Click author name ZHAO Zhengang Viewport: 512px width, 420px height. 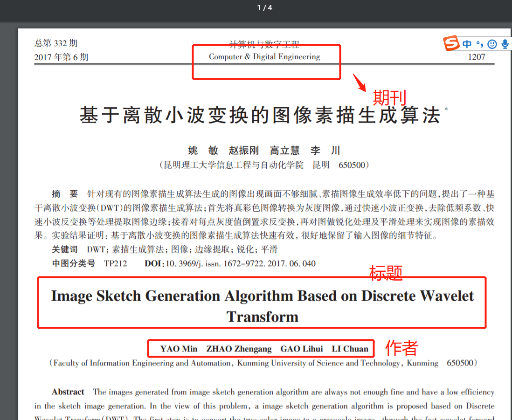click(239, 349)
